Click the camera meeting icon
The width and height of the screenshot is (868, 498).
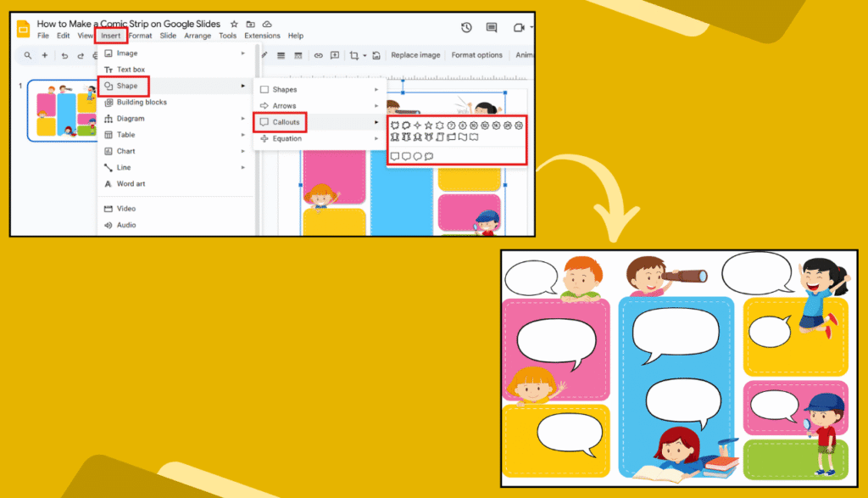pos(518,27)
